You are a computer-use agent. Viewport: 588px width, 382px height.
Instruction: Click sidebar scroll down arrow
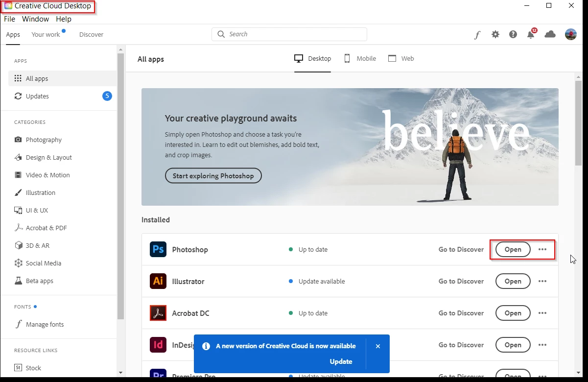click(x=121, y=372)
